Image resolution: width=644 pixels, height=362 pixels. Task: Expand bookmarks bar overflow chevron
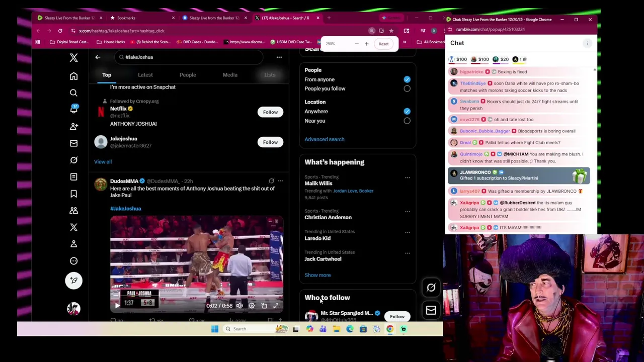(405, 42)
